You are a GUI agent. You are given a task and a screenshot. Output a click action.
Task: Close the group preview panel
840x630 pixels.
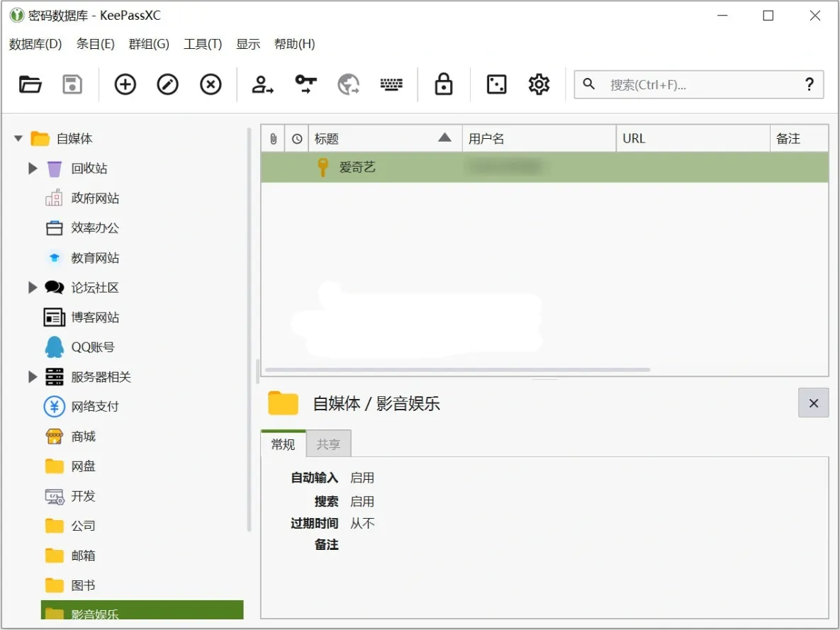point(813,403)
